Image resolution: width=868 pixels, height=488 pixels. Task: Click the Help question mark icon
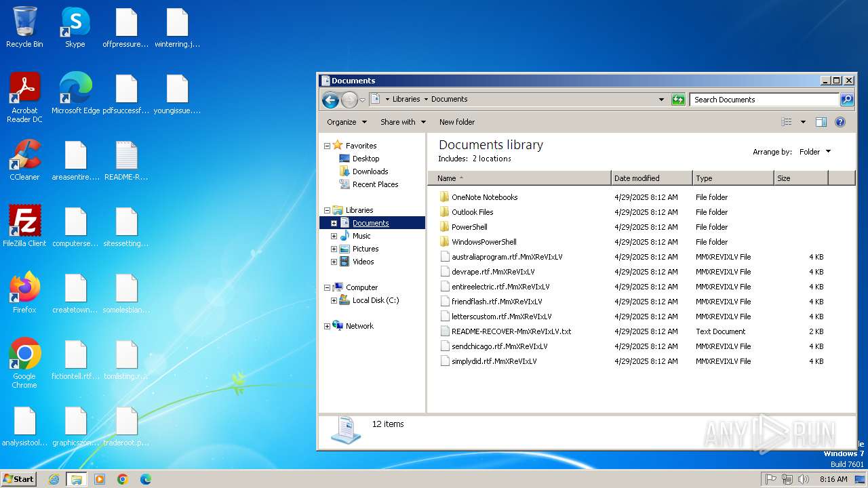(x=840, y=122)
